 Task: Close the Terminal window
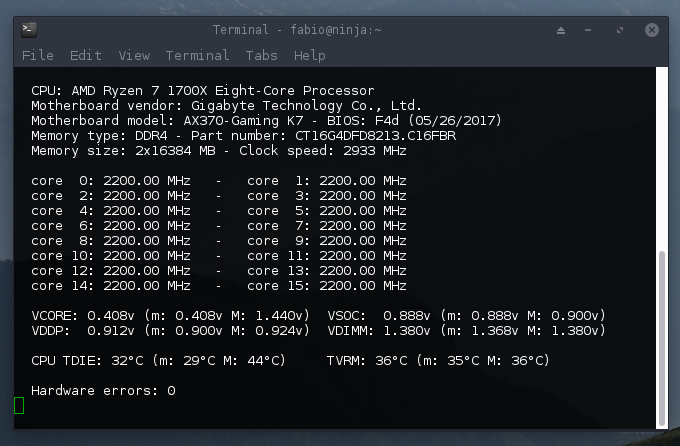(x=651, y=30)
